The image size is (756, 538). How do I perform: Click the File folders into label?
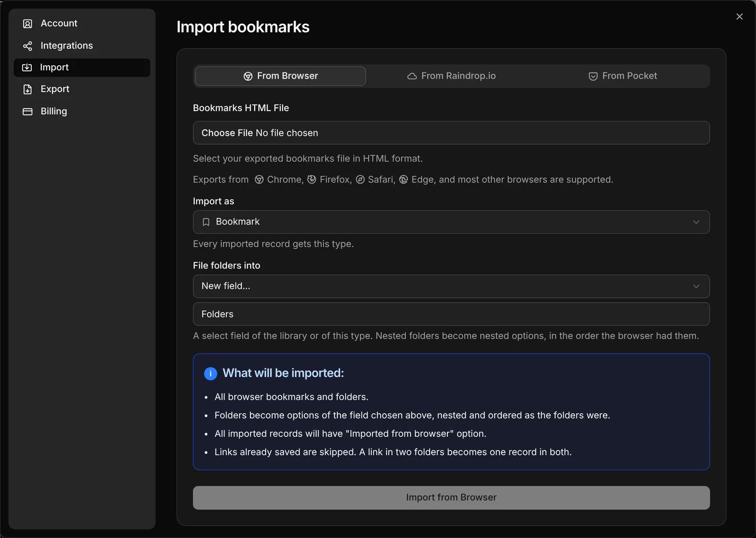(226, 266)
